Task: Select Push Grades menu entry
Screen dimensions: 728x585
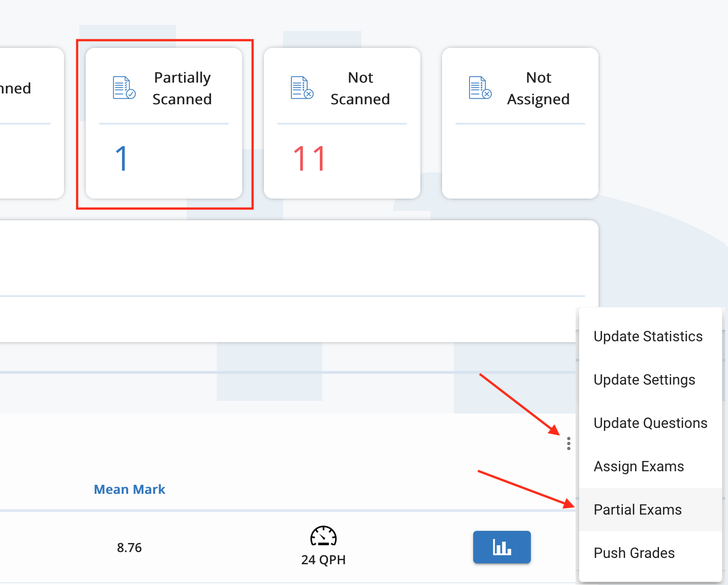Action: pos(650,553)
